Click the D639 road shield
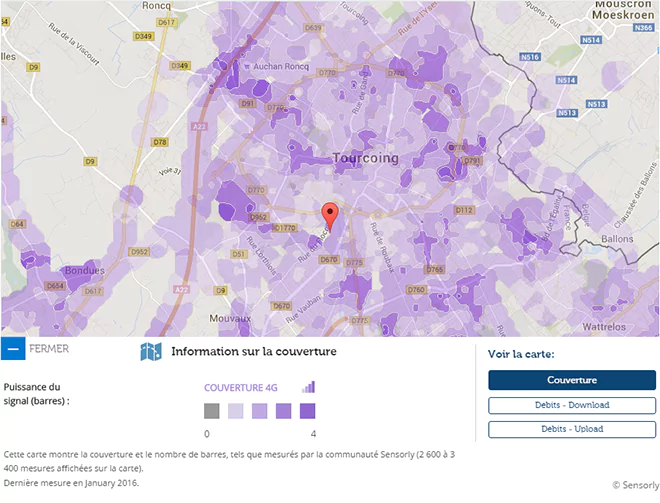 click(x=313, y=28)
